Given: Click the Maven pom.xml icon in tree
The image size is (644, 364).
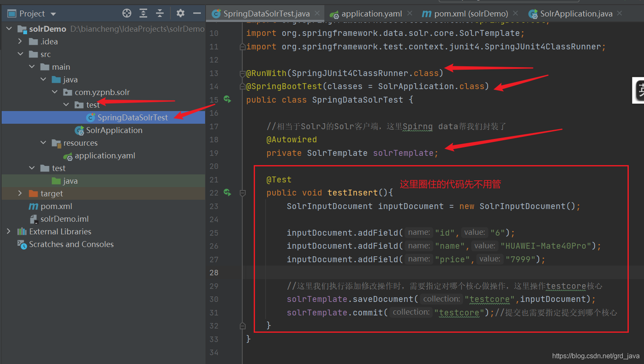Looking at the screenshot, I should 33,206.
